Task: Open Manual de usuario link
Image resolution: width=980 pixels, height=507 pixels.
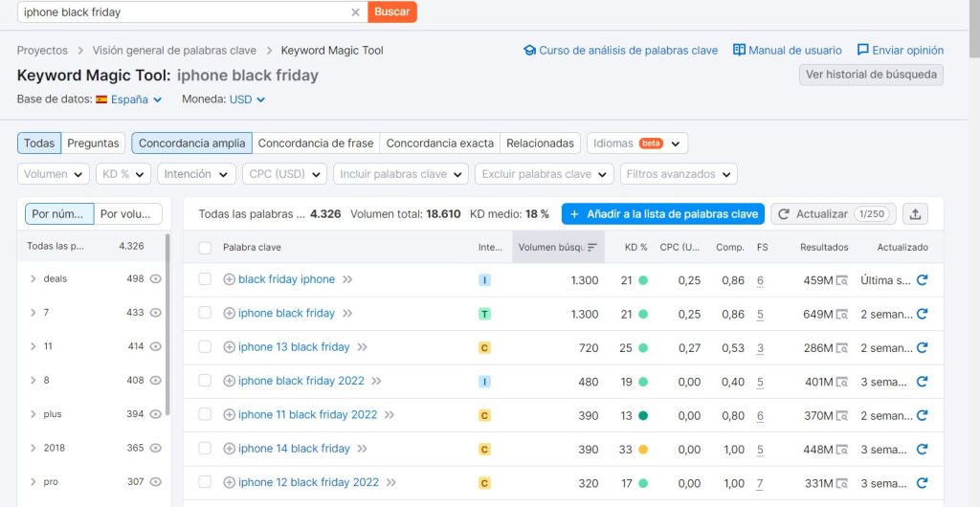Action: pyautogui.click(x=788, y=50)
